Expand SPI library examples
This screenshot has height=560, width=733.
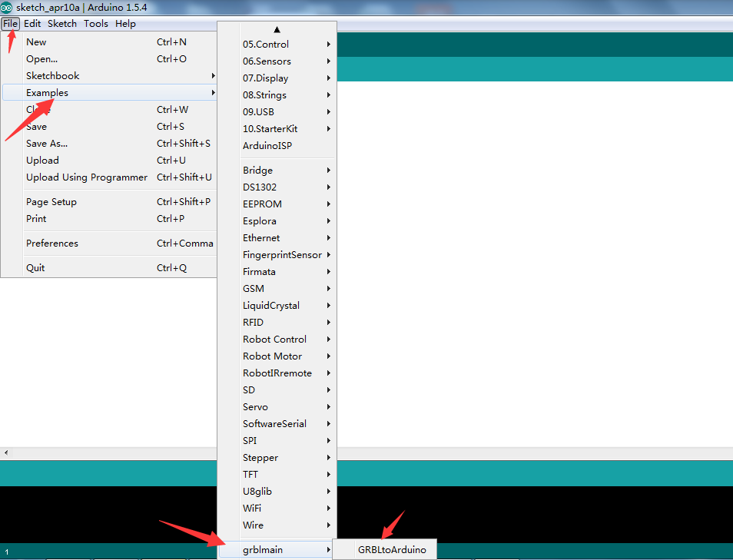[277, 440]
